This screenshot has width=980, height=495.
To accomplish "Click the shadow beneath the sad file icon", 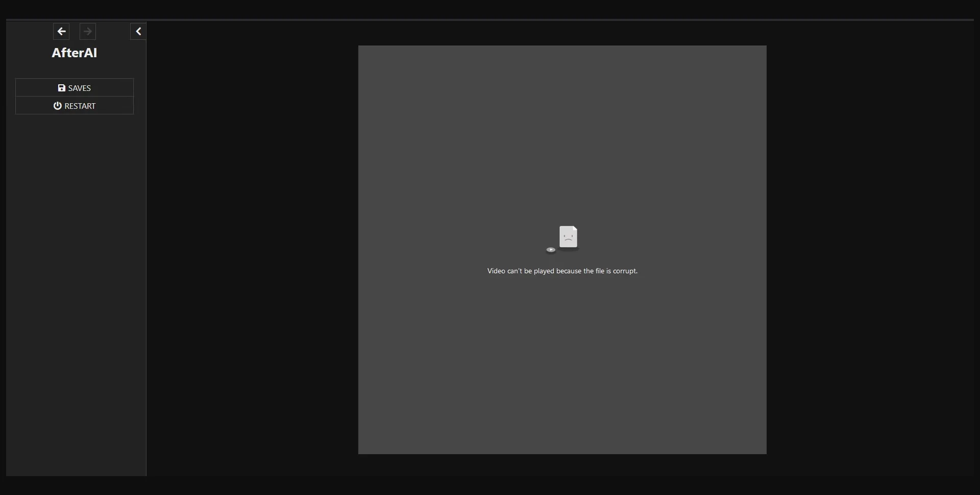I will click(x=570, y=249).
